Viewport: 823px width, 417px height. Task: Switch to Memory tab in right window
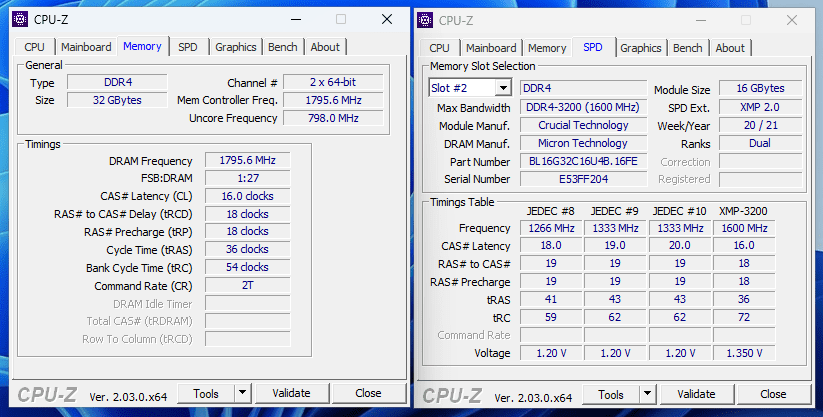tap(547, 48)
